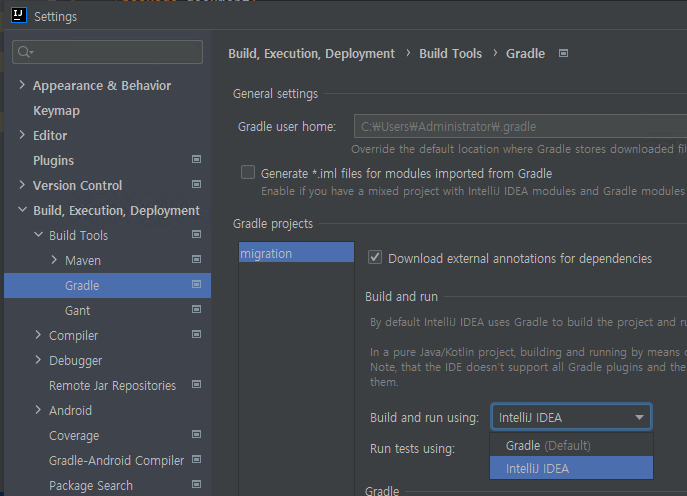
Task: Open Plugins settings page
Action: (x=53, y=161)
